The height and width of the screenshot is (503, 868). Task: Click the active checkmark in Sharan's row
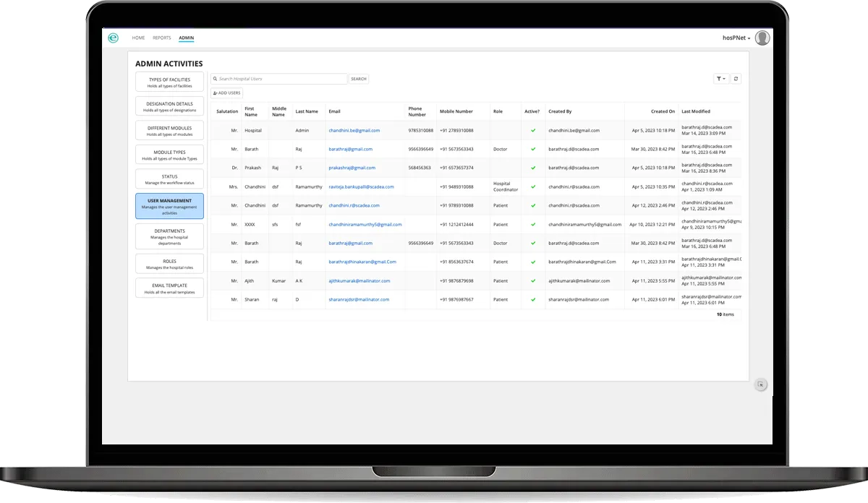coord(533,299)
